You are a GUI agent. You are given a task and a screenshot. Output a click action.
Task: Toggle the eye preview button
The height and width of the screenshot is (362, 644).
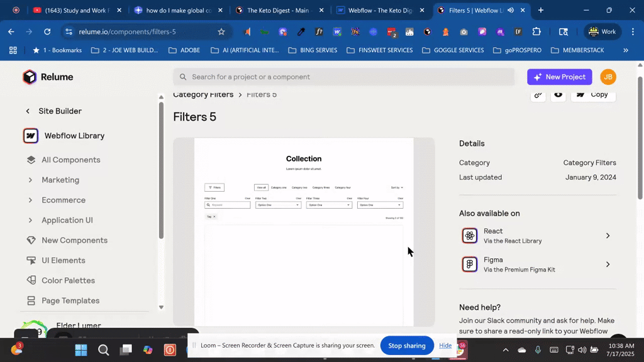pyautogui.click(x=558, y=95)
